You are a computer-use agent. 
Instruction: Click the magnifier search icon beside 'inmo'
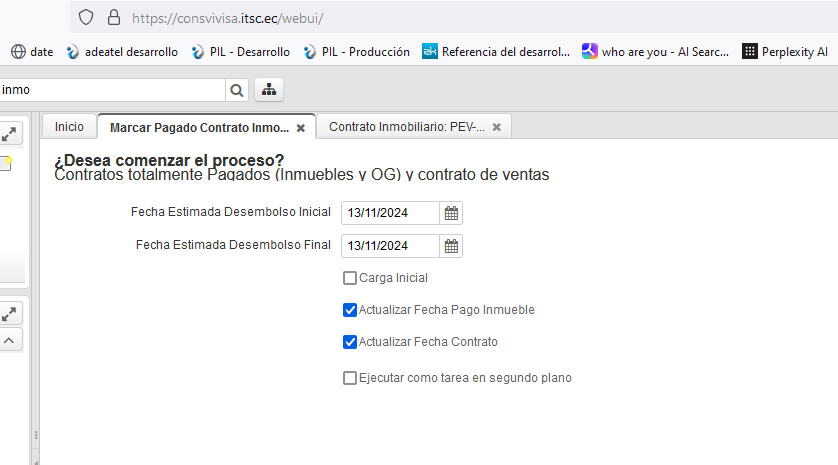pos(237,90)
